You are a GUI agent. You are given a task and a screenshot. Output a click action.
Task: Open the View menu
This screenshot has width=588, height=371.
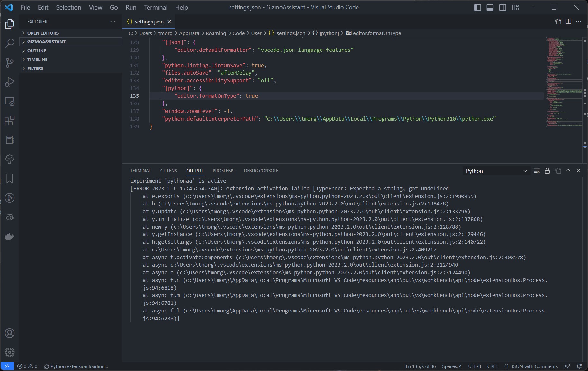pos(95,7)
